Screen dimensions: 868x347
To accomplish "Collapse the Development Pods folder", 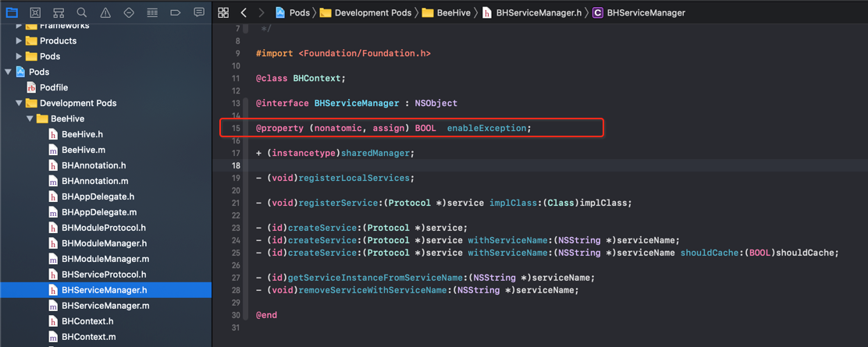I will [x=20, y=103].
